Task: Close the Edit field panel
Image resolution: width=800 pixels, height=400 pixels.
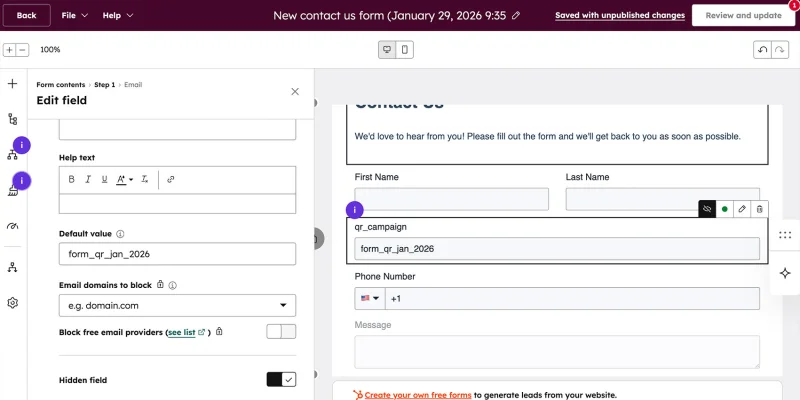Action: tap(295, 92)
